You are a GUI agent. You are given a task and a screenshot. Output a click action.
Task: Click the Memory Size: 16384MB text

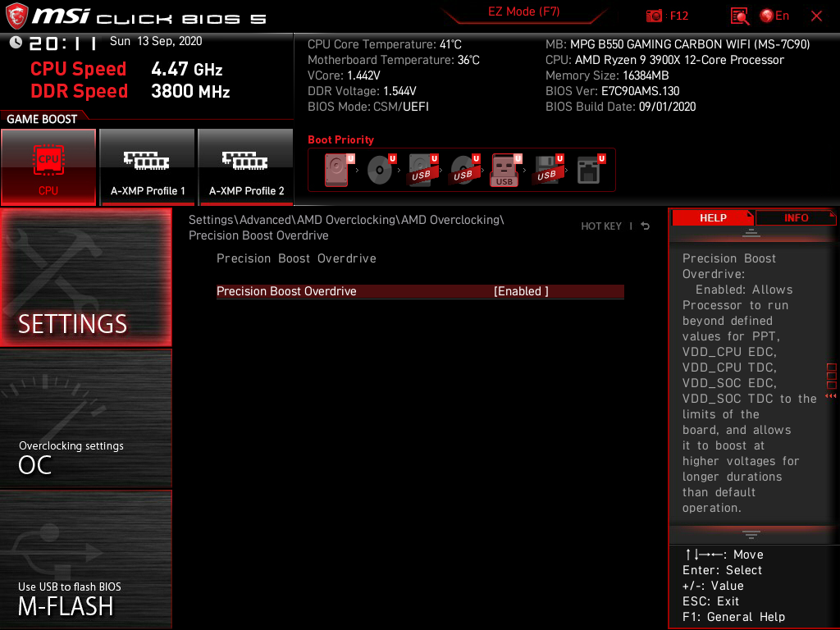pos(607,75)
